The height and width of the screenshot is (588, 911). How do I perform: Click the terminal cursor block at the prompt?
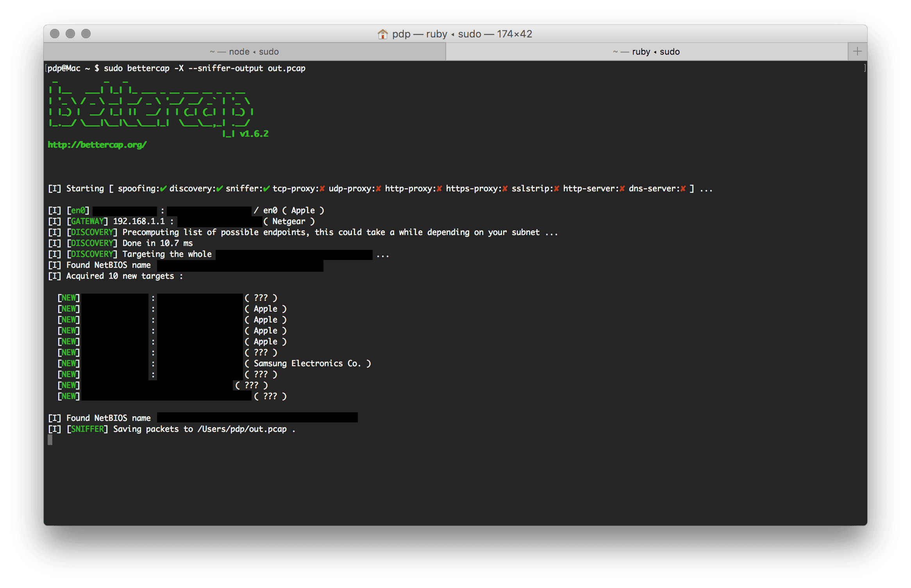(50, 440)
